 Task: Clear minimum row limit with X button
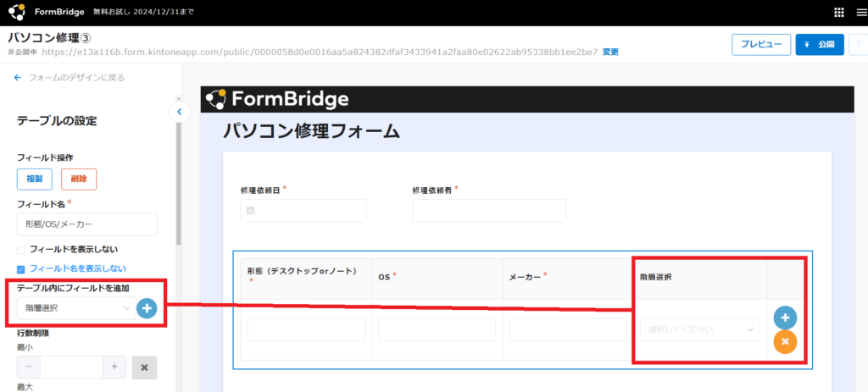coord(144,367)
